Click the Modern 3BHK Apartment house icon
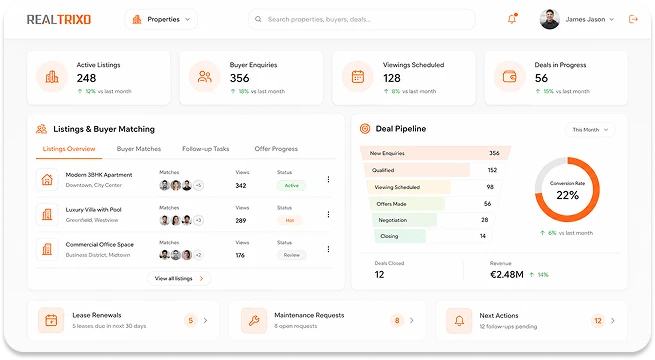 pyautogui.click(x=47, y=180)
